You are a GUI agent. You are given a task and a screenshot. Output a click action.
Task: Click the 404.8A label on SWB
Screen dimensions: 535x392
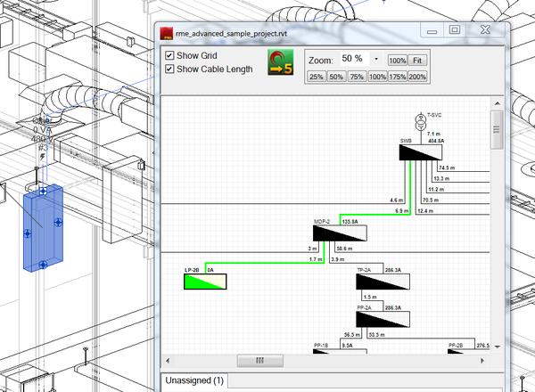coord(436,141)
